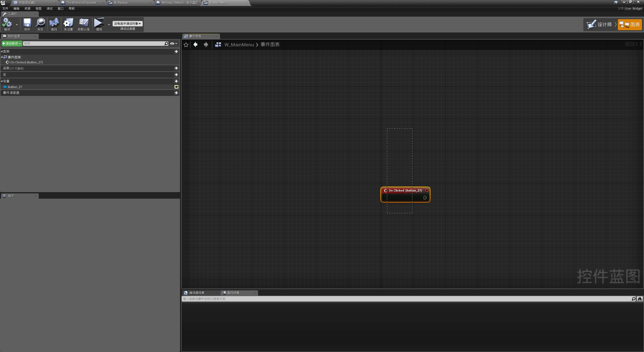Image resolution: width=644 pixels, height=352 pixels.
Task: Click the 事件调度器 section header
Action: pos(90,93)
